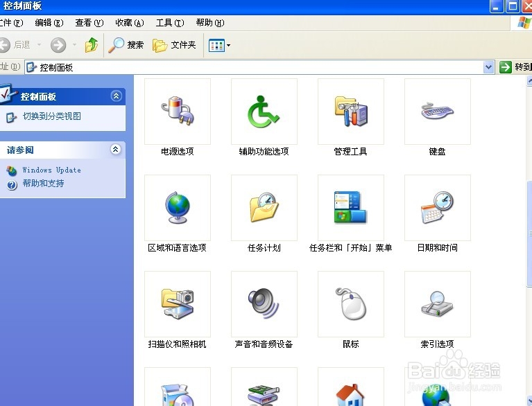The image size is (532, 406).
Task: Select the 管理工具 label text
Action: coord(351,152)
